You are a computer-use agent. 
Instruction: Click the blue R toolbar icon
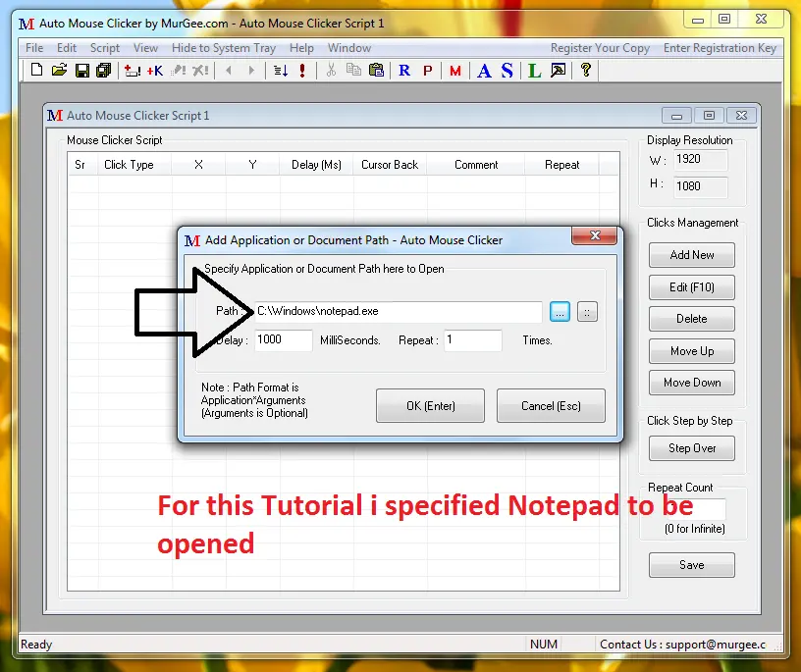point(404,71)
